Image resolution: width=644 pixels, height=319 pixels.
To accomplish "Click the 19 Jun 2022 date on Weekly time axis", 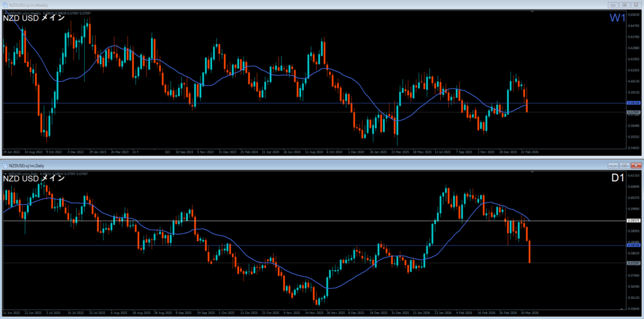I will [13, 151].
